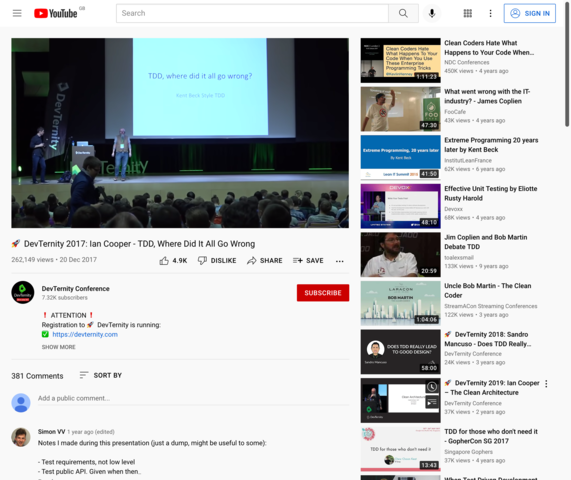
Task: Start voice search with microphone icon
Action: click(432, 13)
